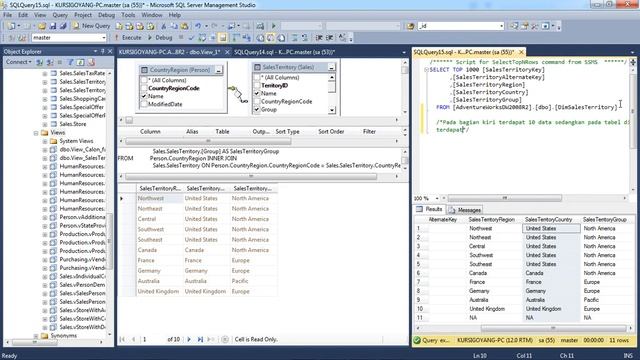
Task: Expand the Sales.Store table node
Action: [x=44, y=124]
